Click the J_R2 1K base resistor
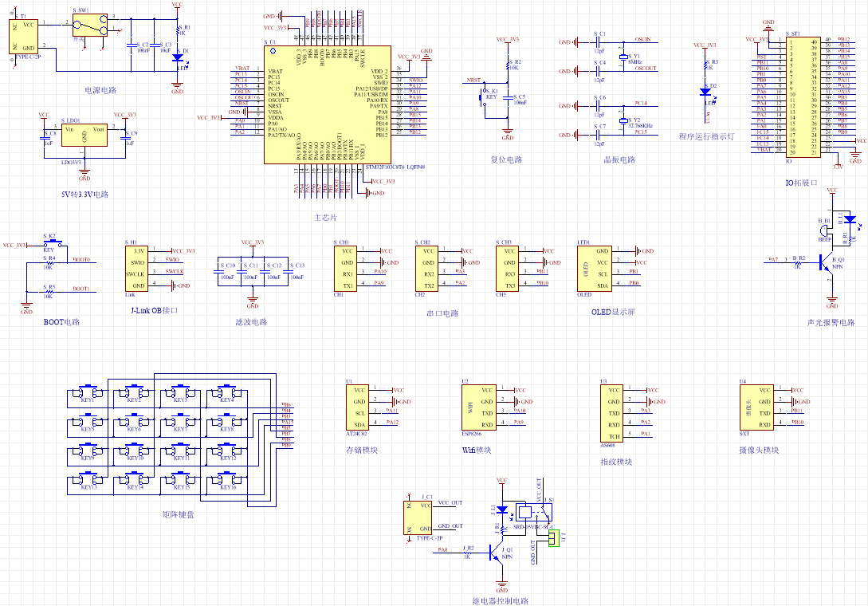 coord(466,552)
